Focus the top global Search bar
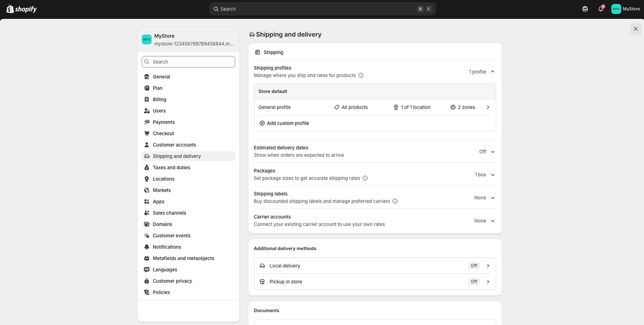Viewport: 644px width, 325px height. 323,9
